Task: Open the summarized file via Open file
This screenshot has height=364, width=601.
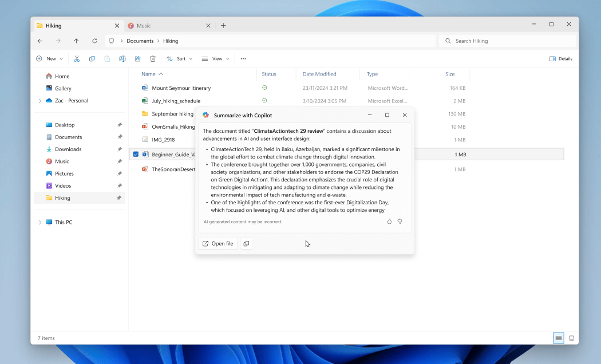Action: 218,243
